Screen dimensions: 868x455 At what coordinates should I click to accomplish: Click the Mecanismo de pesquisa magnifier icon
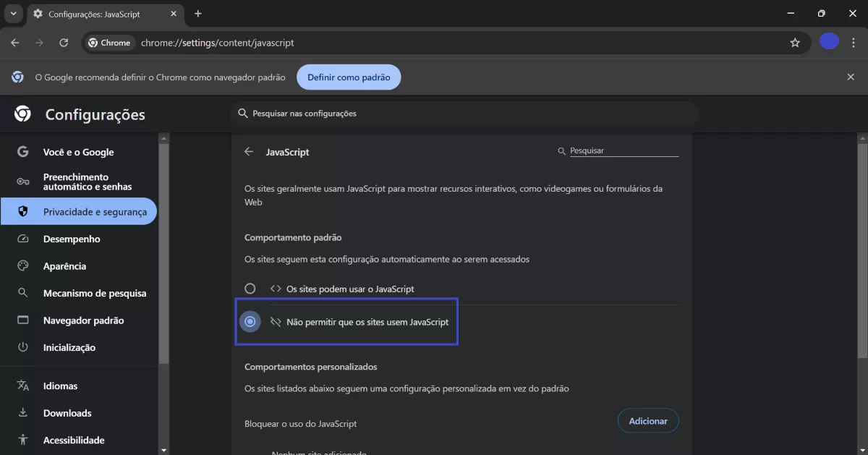pos(22,293)
